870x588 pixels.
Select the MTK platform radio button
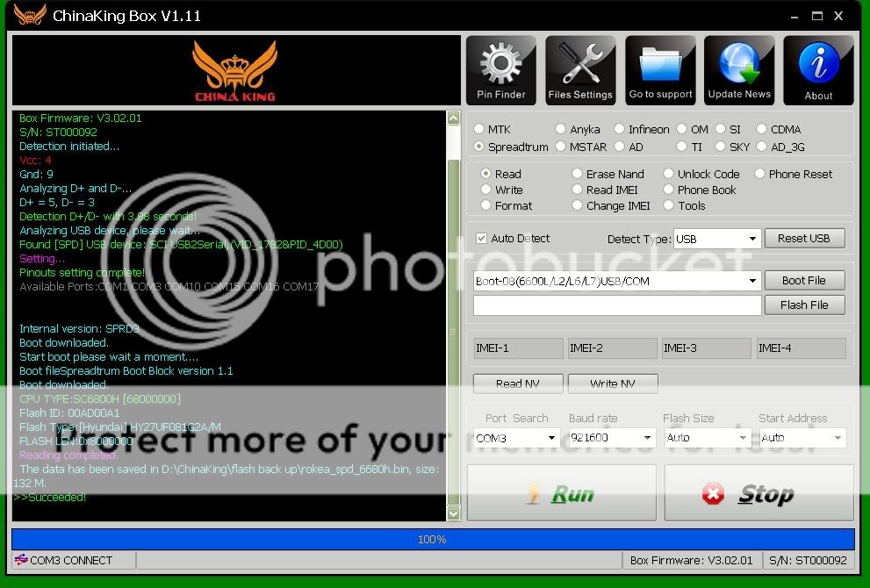pyautogui.click(x=478, y=129)
